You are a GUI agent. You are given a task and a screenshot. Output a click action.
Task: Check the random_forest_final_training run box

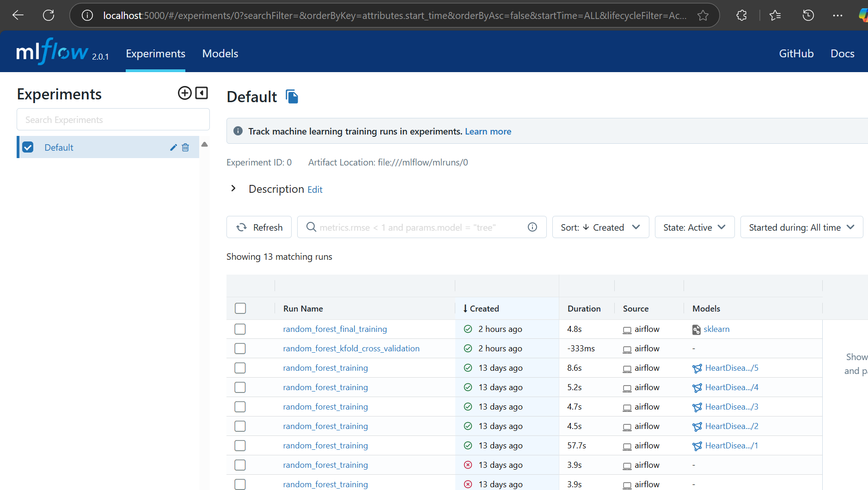click(x=240, y=329)
